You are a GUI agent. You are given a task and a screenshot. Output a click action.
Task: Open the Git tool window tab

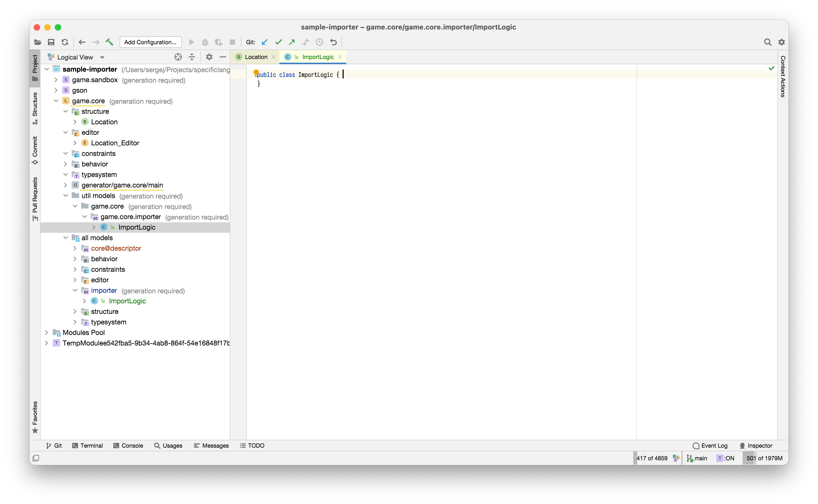(54, 446)
